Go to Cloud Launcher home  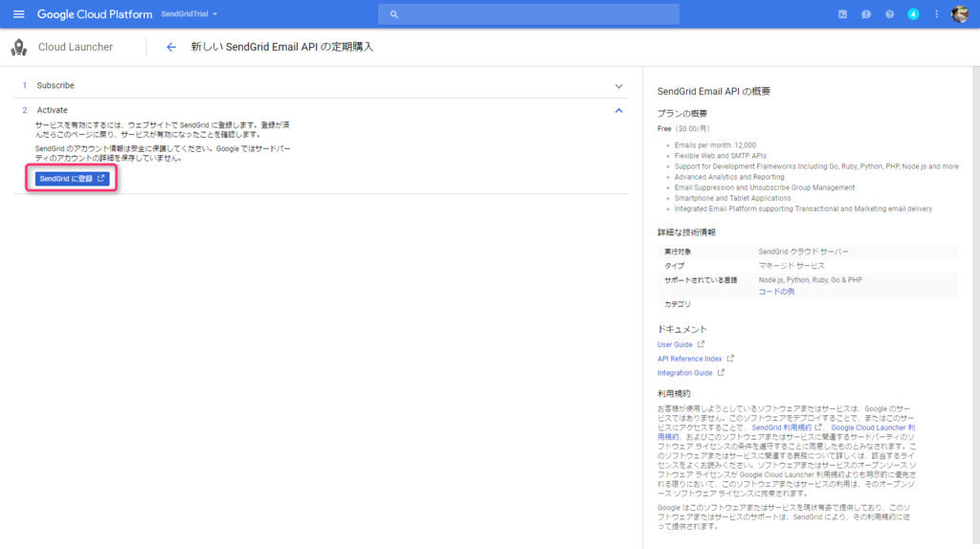pos(75,47)
